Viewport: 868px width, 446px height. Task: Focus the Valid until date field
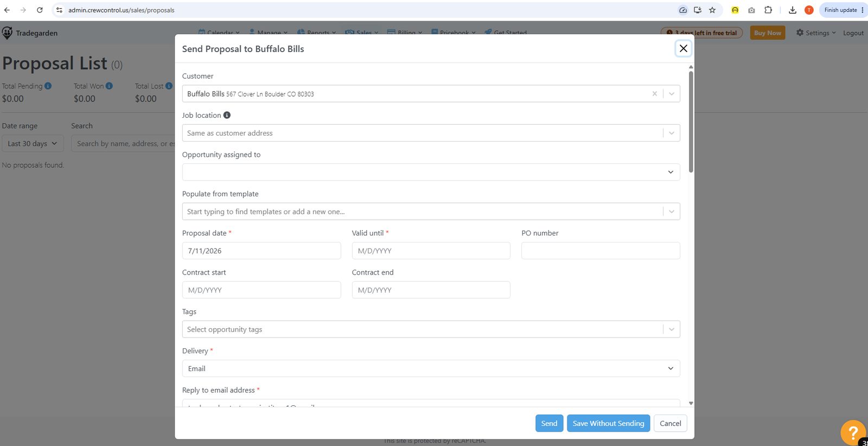click(x=431, y=251)
